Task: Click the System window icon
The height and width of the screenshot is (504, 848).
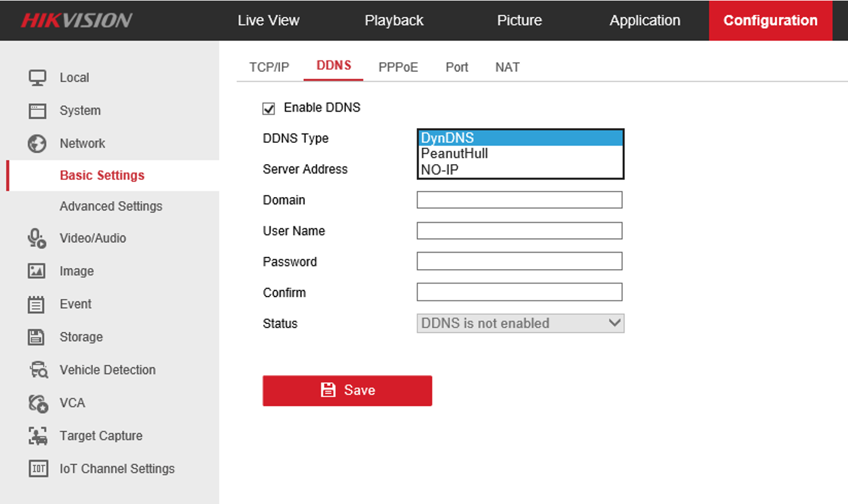Action: coord(37,111)
